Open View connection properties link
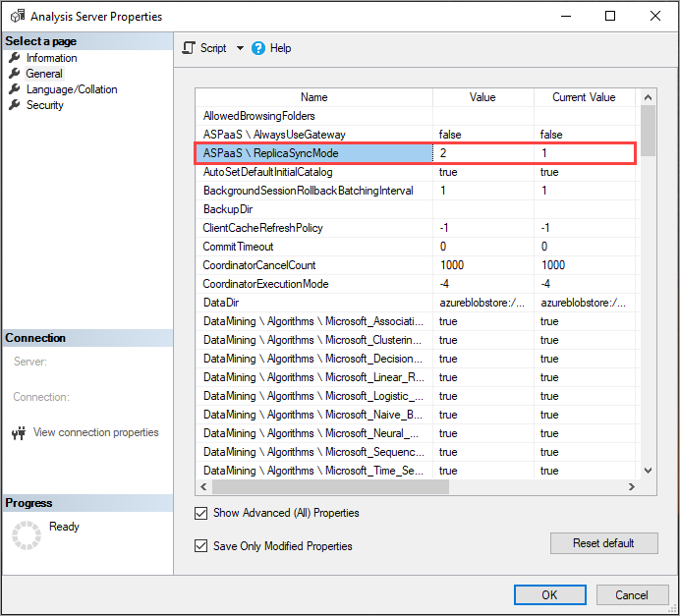The image size is (680, 616). [96, 432]
